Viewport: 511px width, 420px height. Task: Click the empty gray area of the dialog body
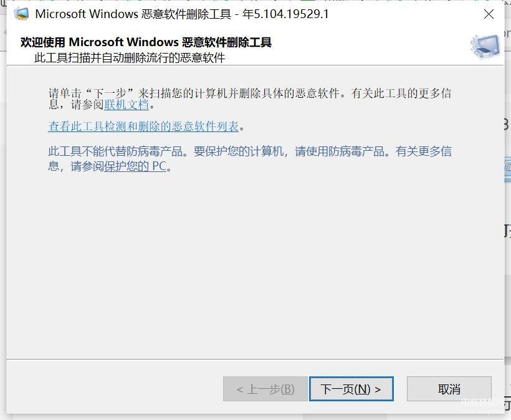click(x=255, y=260)
